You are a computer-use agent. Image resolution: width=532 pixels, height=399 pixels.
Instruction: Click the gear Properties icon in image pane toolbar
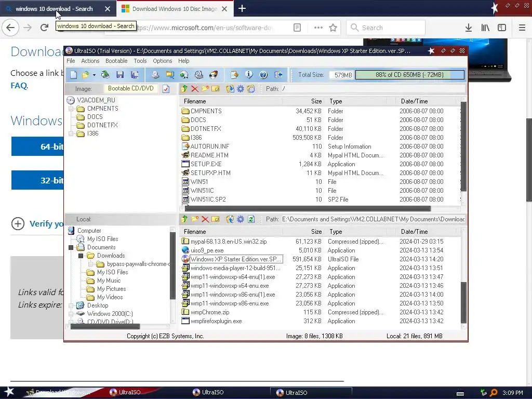(x=240, y=88)
